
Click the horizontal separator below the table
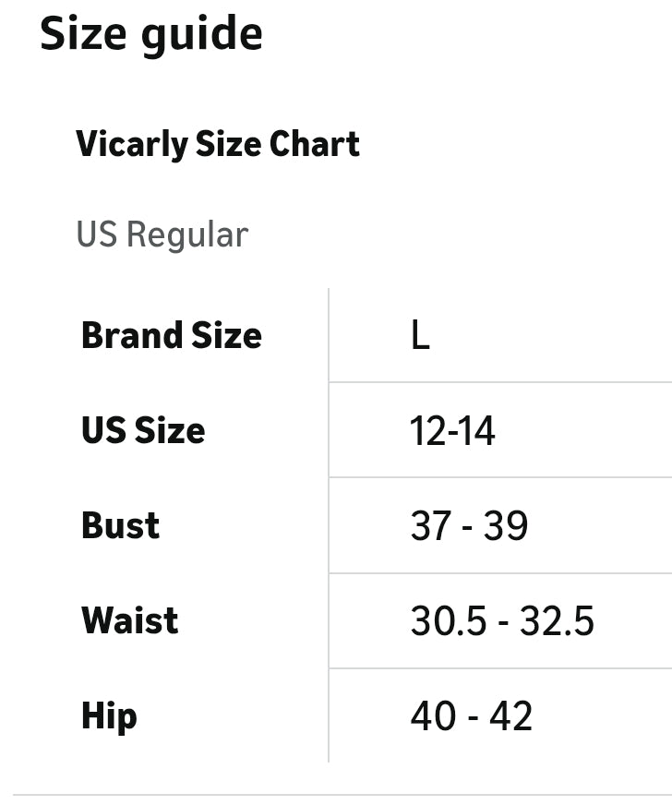coord(342,794)
